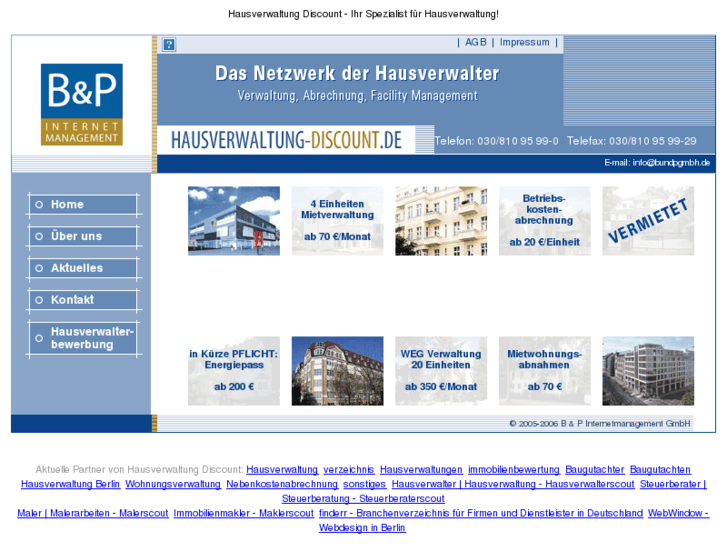Viewport: 727px width, 545px height.
Task: Click the yellow apartment facade photo
Action: [441, 221]
